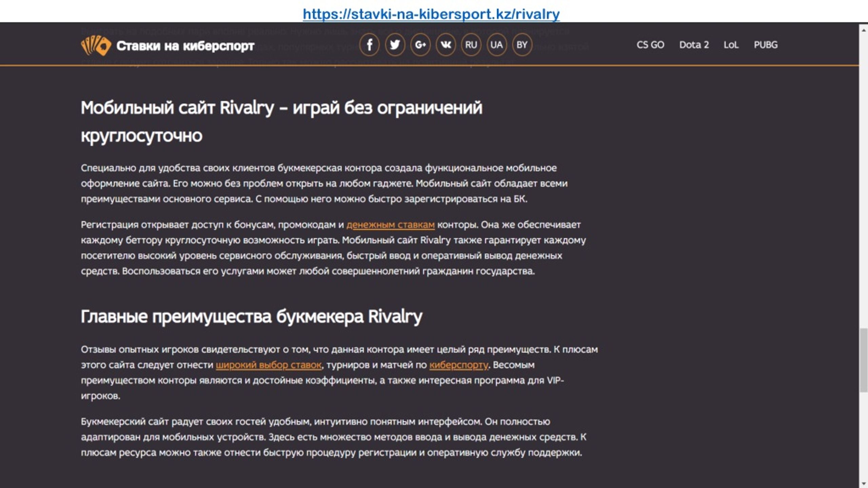Open the CS GO menu item
This screenshot has width=868, height=488.
pos(650,45)
